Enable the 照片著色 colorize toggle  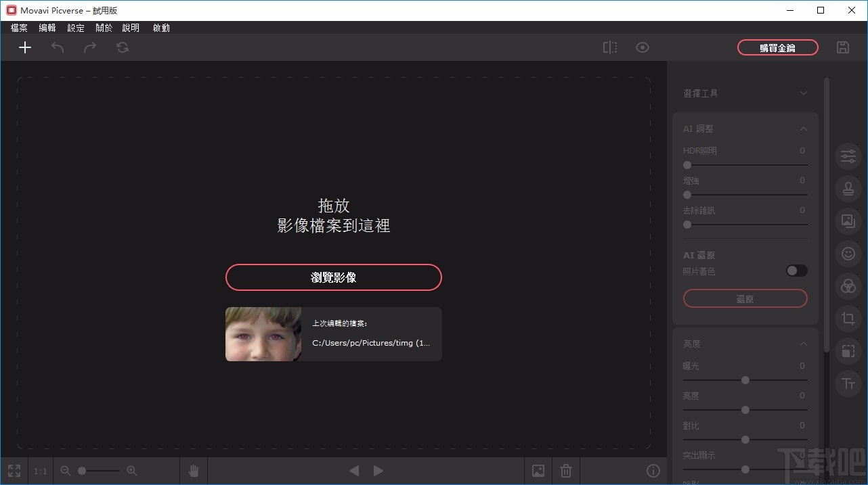click(796, 271)
